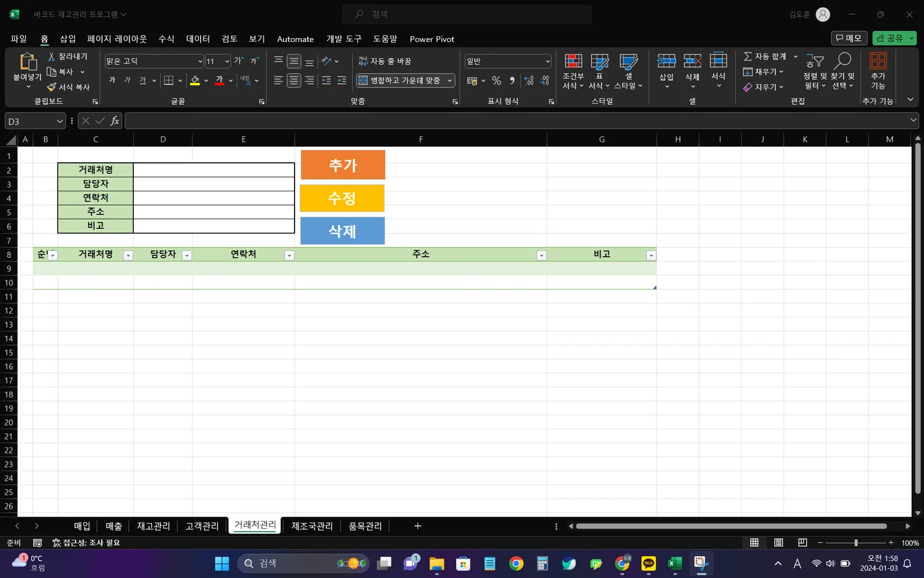Align text to bottom
The height and width of the screenshot is (578, 924).
pyautogui.click(x=310, y=61)
